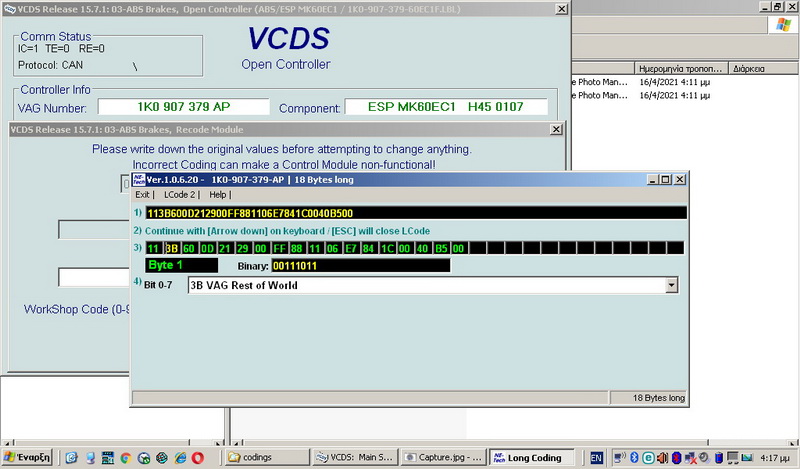Click the taskbar clock showing 4:17
The image size is (800, 469).
tap(774, 458)
